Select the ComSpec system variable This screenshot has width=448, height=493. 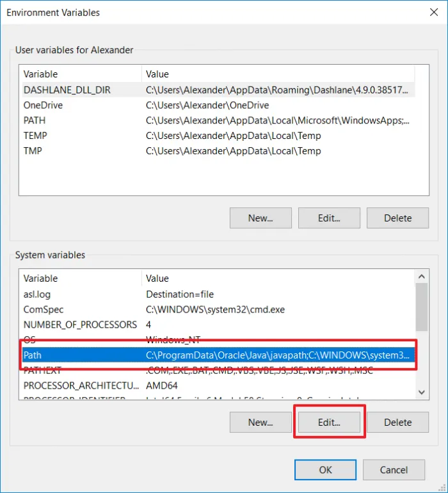(x=218, y=309)
